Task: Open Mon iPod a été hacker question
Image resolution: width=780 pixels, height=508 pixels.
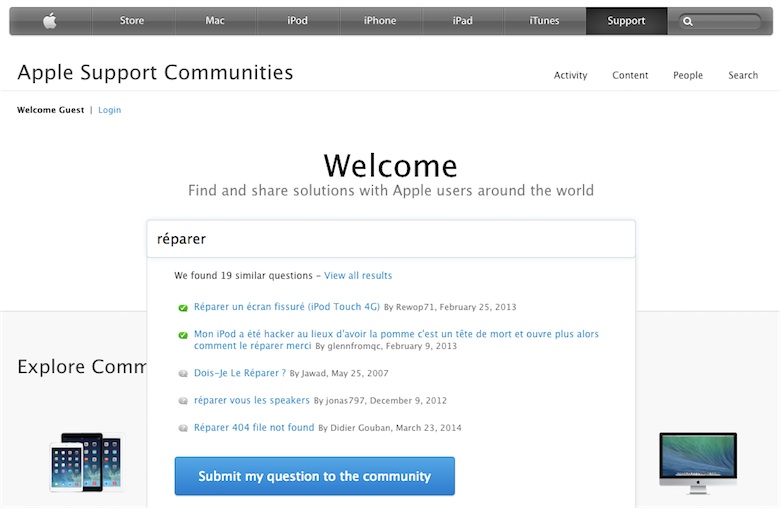Action: 396,340
